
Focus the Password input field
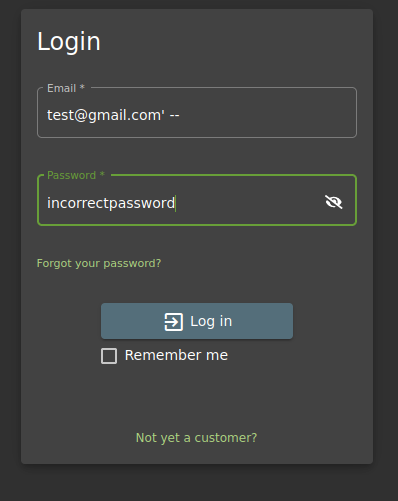[x=197, y=200]
